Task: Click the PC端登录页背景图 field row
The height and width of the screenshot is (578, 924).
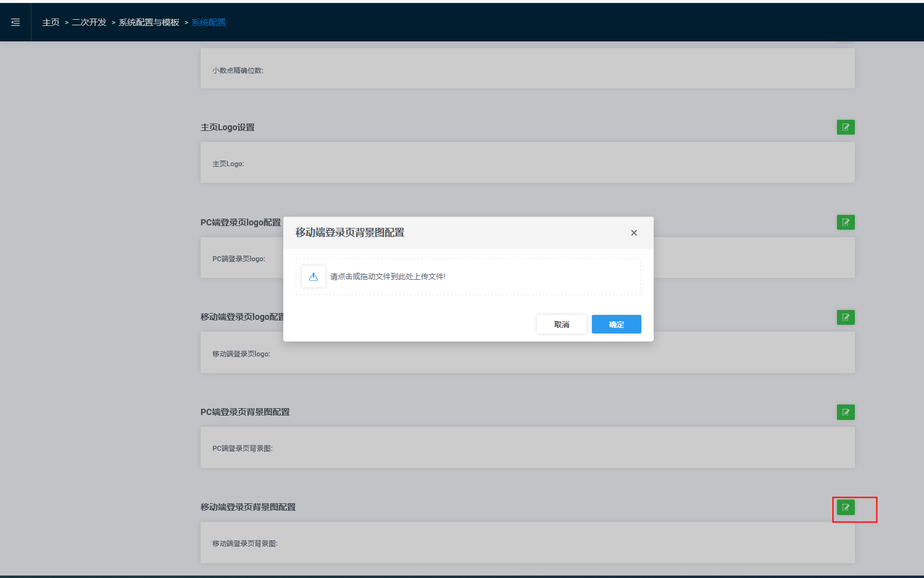Action: pos(527,448)
